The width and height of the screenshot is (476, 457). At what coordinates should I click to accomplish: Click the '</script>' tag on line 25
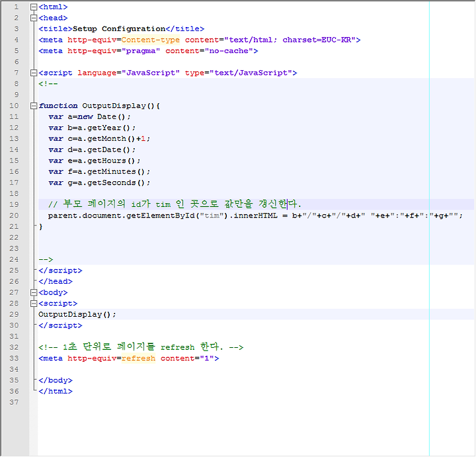coord(60,270)
